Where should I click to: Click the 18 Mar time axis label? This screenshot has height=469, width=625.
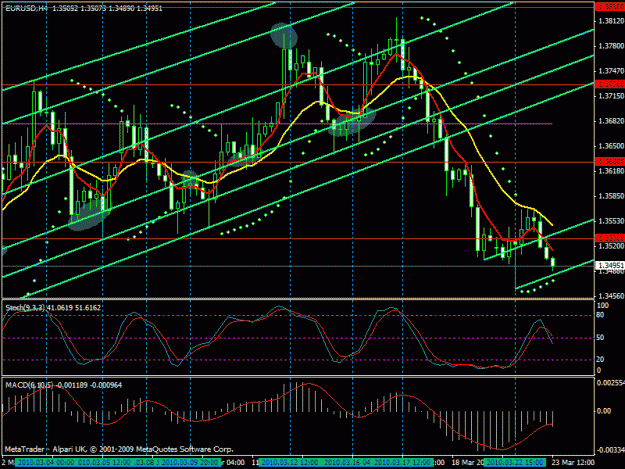pos(468,463)
